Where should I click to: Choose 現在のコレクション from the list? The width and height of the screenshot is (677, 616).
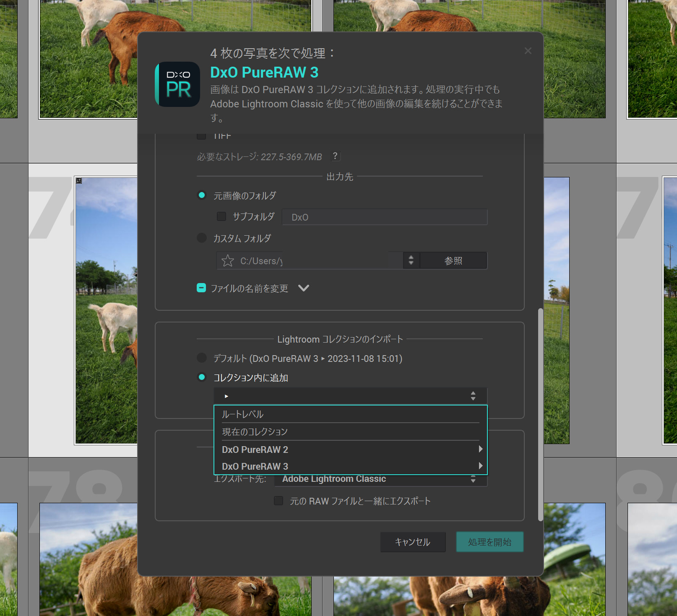coord(351,432)
